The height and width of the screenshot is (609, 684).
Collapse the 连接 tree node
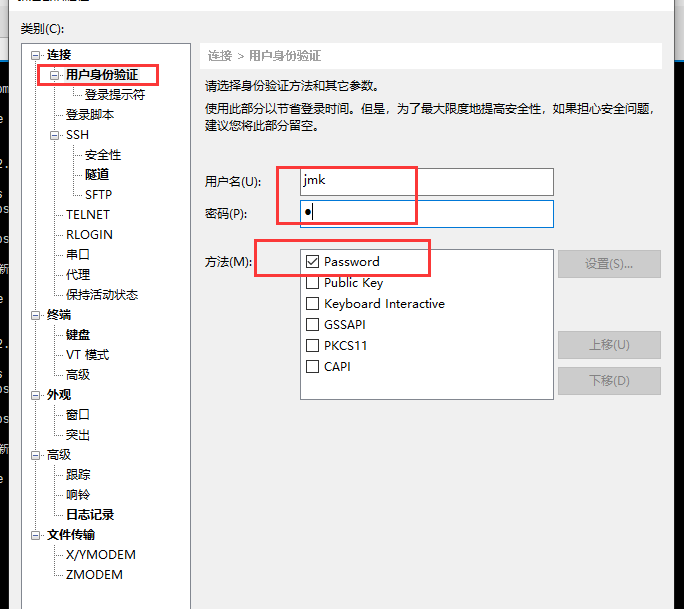click(37, 55)
